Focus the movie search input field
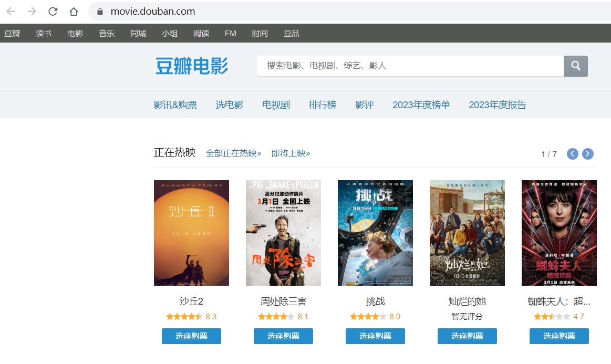The width and height of the screenshot is (611, 364). 410,66
